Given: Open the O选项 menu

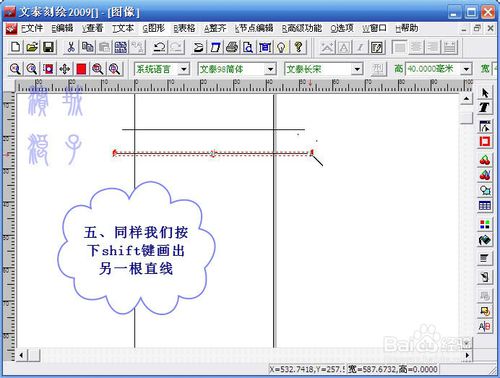Looking at the screenshot, I should 342,28.
